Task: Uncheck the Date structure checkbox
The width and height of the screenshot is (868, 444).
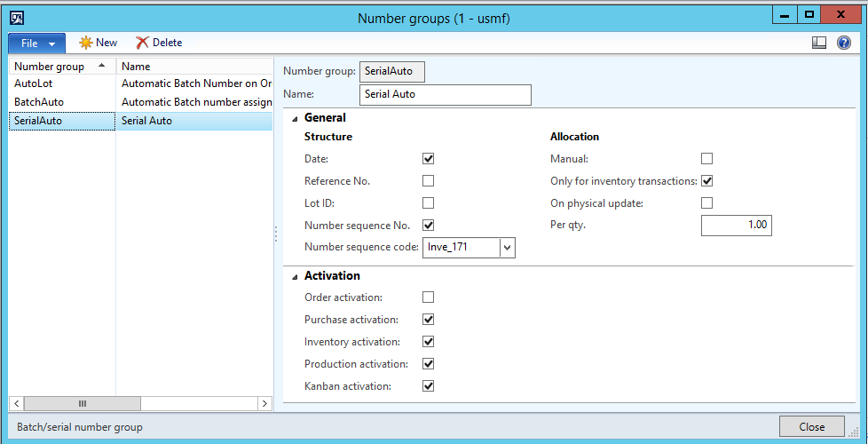Action: pyautogui.click(x=429, y=159)
